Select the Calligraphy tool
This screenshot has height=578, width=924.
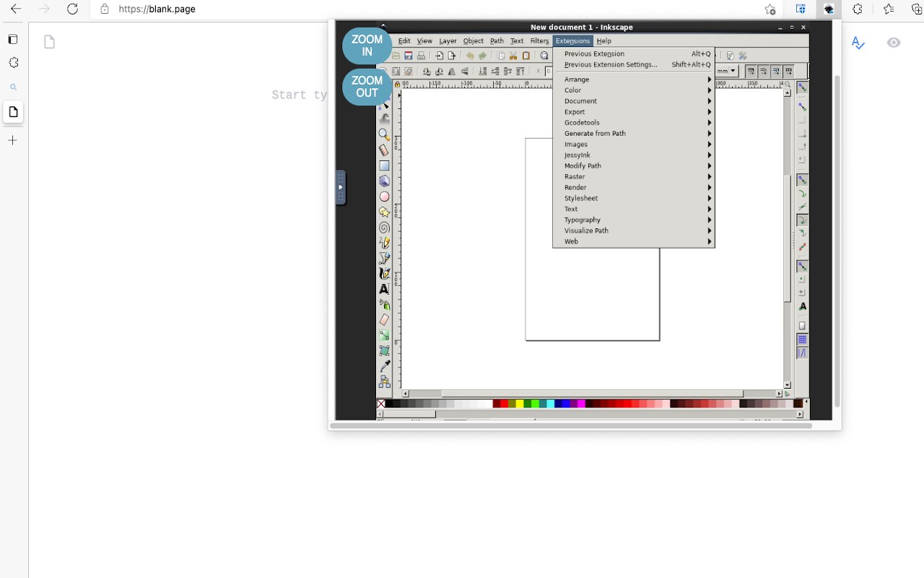point(384,274)
